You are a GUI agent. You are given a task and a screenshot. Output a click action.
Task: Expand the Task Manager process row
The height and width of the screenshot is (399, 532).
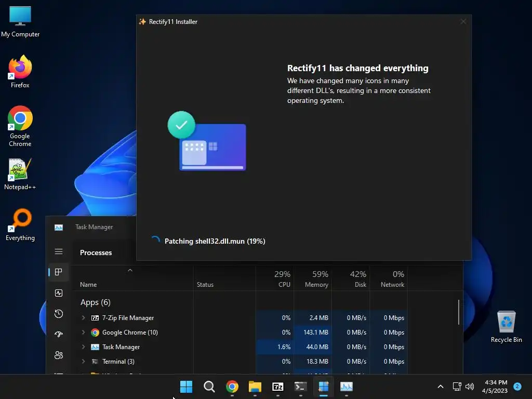84,347
